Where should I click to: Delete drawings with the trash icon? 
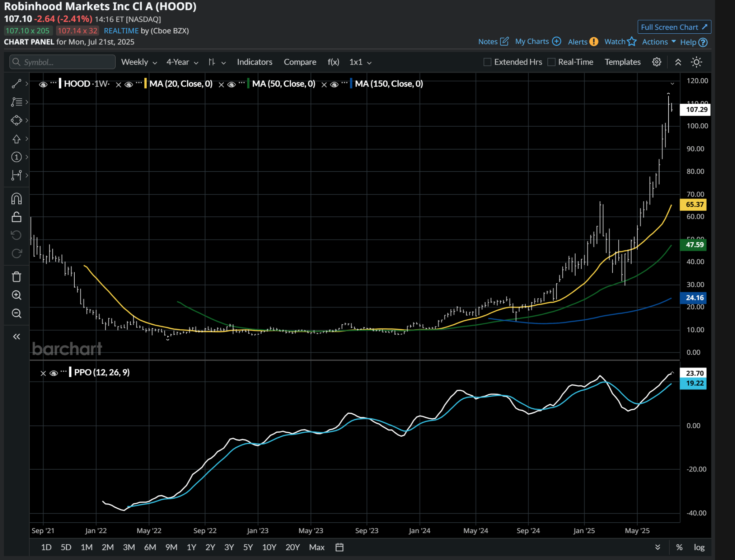(17, 277)
